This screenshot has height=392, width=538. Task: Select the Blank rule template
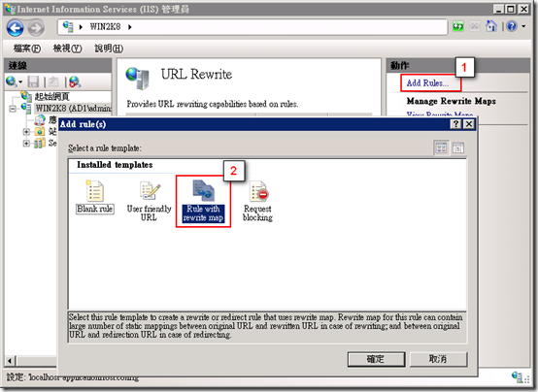pyautogui.click(x=95, y=198)
